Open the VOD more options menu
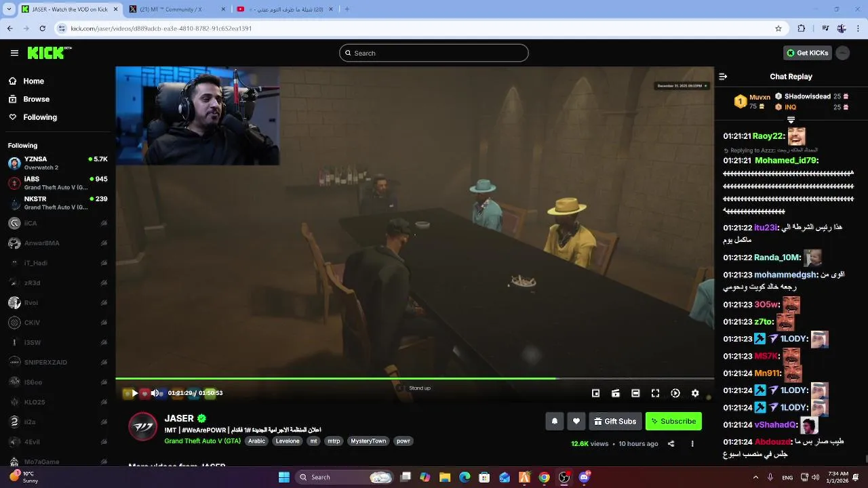868x488 pixels. click(692, 444)
